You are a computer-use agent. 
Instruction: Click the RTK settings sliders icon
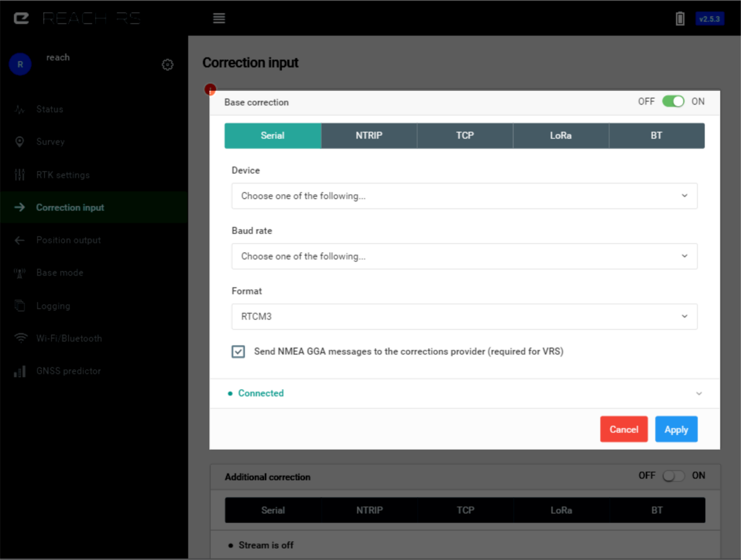click(20, 174)
